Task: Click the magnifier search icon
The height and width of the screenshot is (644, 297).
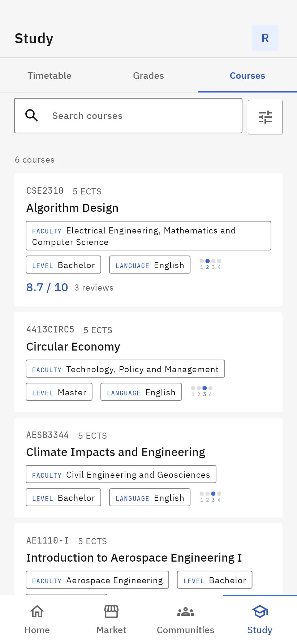Action: pos(31,116)
